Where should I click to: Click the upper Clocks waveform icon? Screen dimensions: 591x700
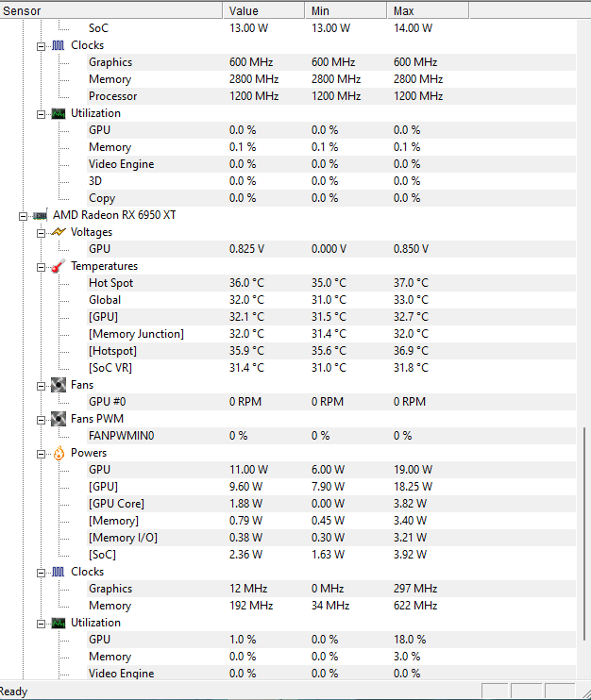(x=59, y=45)
